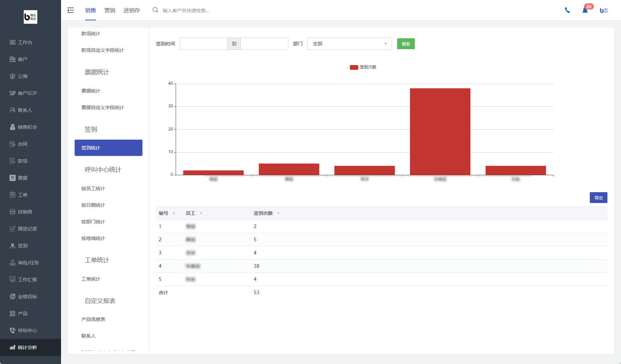This screenshot has height=364, width=621.
Task: Expand the 部门 dropdown showing 全部
Action: pos(349,44)
